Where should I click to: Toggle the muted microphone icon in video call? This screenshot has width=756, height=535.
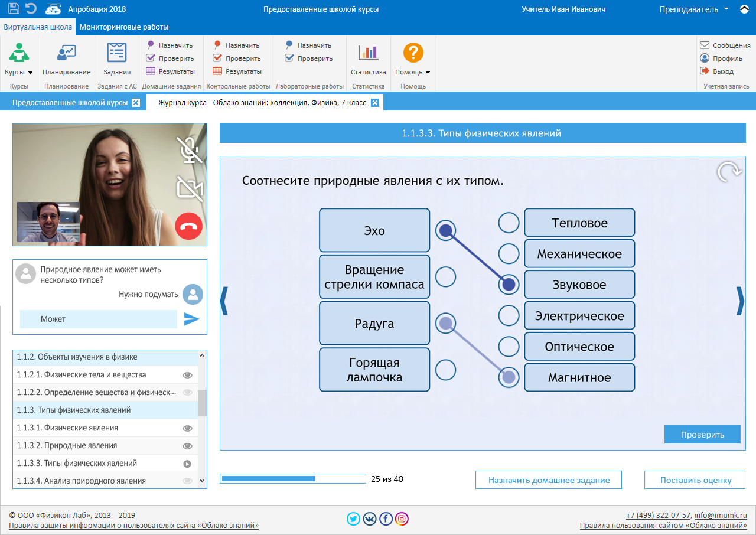coord(190,149)
